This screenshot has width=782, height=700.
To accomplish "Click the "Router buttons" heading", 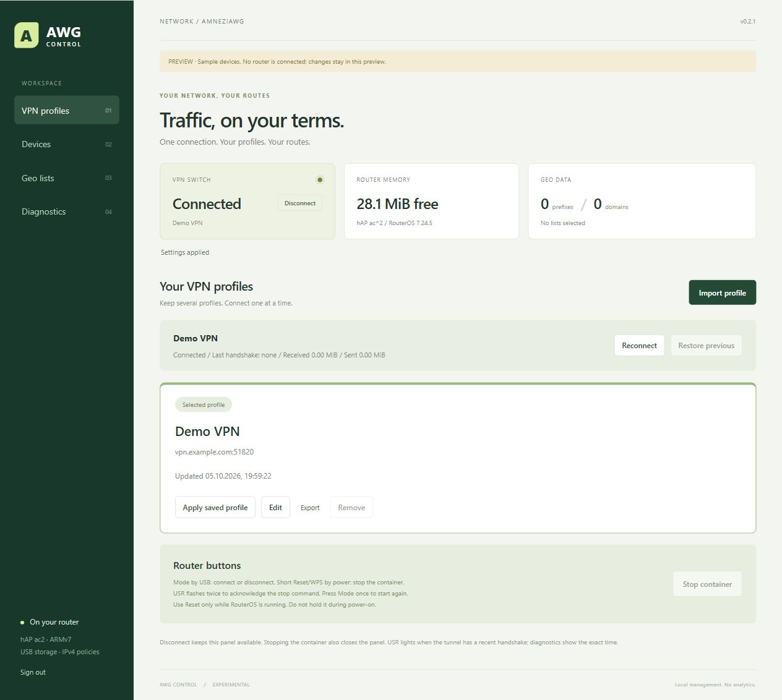I will coord(207,565).
